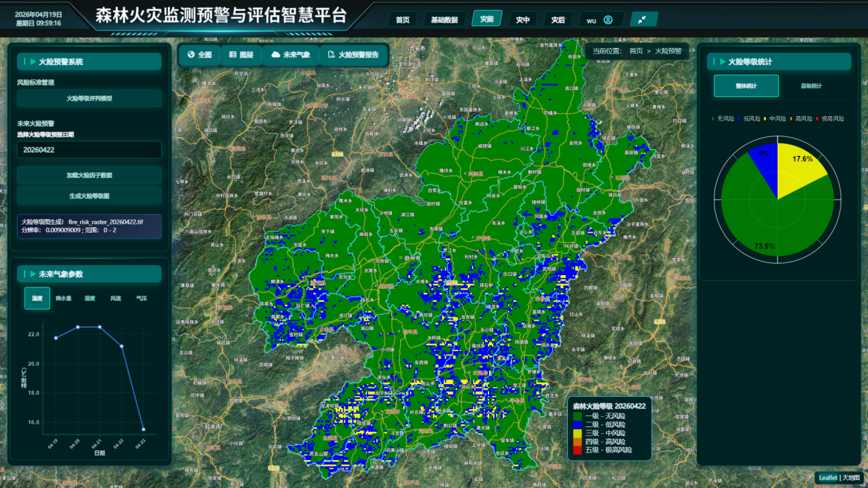Image resolution: width=868 pixels, height=488 pixels.
Task: Toggle 低风险 series in pie legend
Action: click(x=749, y=118)
